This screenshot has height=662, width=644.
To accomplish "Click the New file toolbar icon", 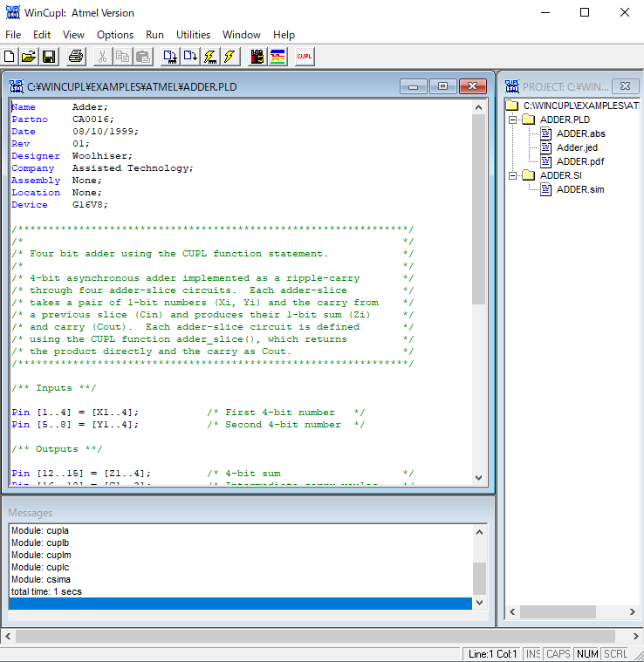I will (x=10, y=57).
